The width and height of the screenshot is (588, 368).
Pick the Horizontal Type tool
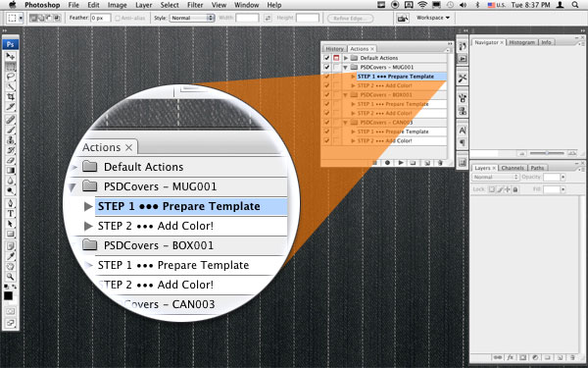click(11, 214)
